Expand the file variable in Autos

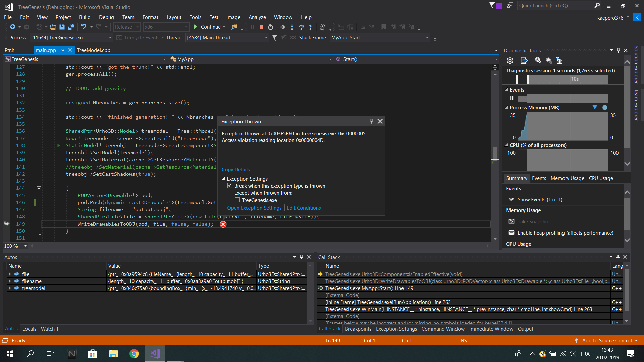10,274
